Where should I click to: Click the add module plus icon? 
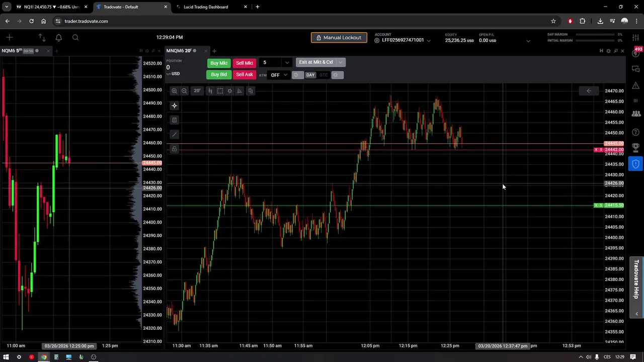click(x=10, y=37)
